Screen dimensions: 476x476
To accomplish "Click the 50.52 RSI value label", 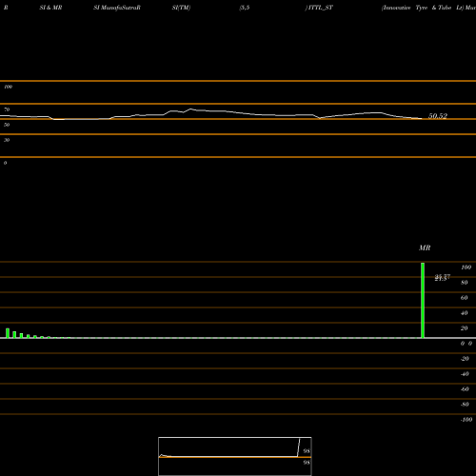I will pyautogui.click(x=438, y=116).
